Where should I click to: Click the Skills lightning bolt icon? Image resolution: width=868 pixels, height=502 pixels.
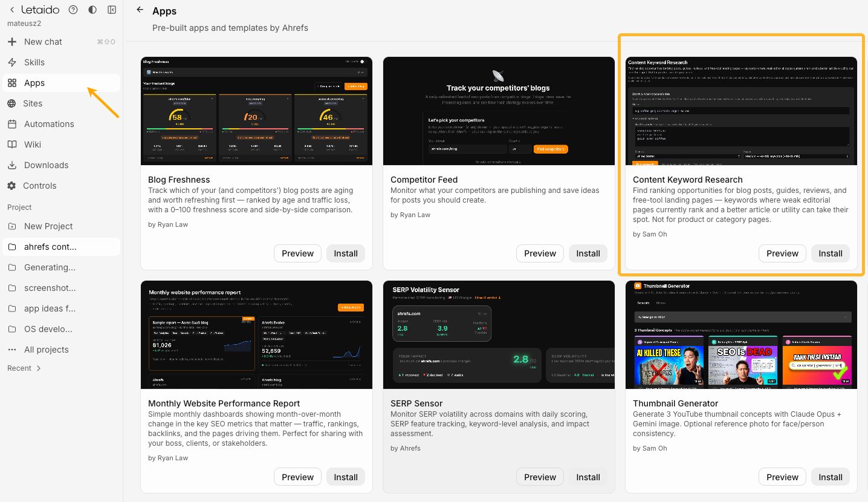coord(12,62)
